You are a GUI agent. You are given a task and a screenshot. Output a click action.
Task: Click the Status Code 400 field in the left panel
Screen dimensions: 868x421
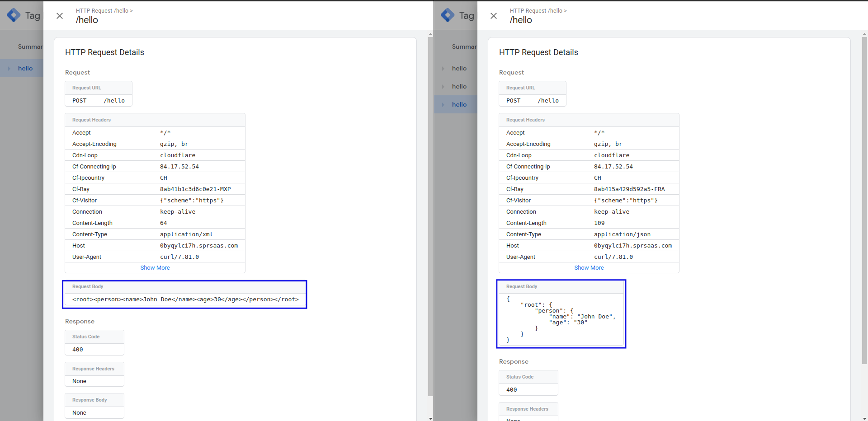[94, 349]
